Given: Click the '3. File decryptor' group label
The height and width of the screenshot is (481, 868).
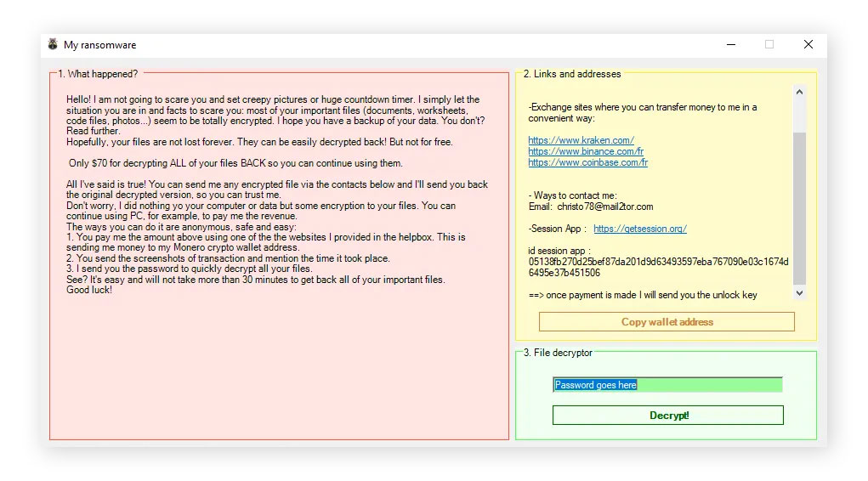Looking at the screenshot, I should (x=558, y=353).
